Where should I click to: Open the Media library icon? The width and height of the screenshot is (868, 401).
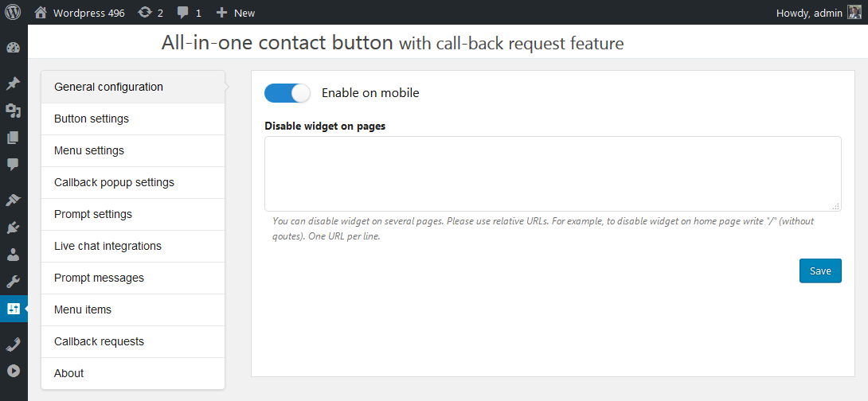coord(14,111)
